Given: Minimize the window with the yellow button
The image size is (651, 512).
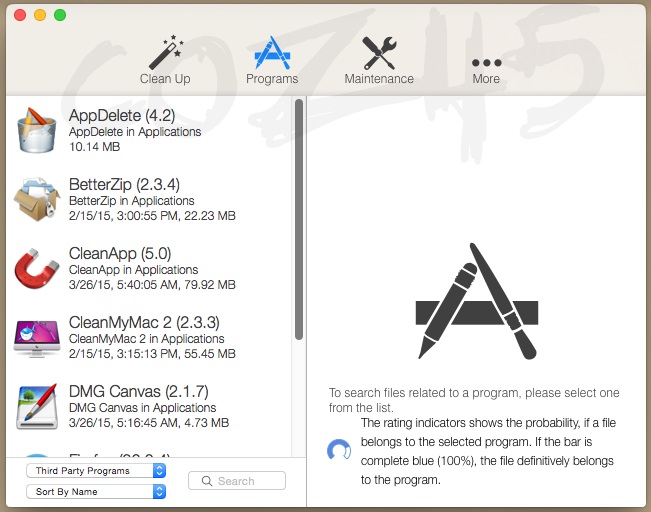Looking at the screenshot, I should (x=40, y=15).
